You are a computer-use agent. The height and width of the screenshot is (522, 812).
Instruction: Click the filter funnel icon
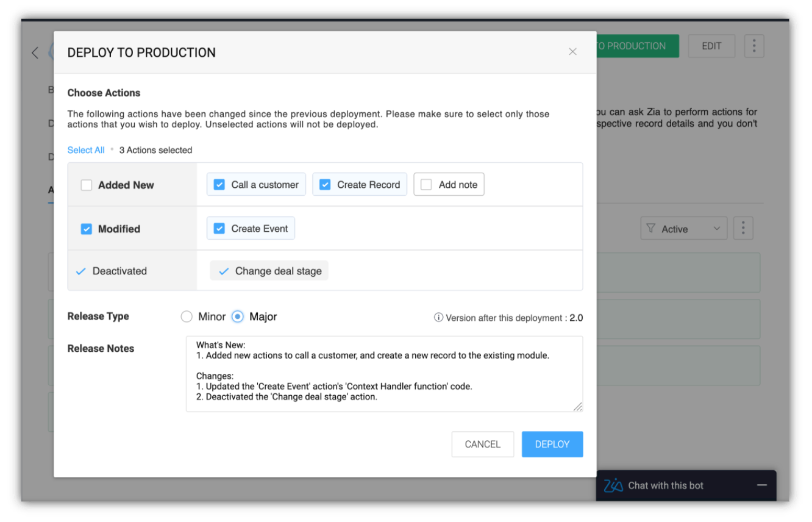651,229
